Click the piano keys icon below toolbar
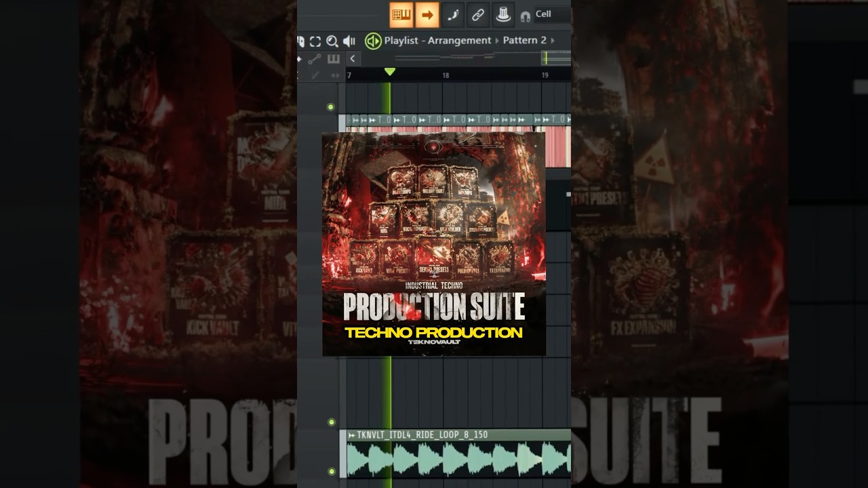Image resolution: width=868 pixels, height=488 pixels. (x=334, y=59)
